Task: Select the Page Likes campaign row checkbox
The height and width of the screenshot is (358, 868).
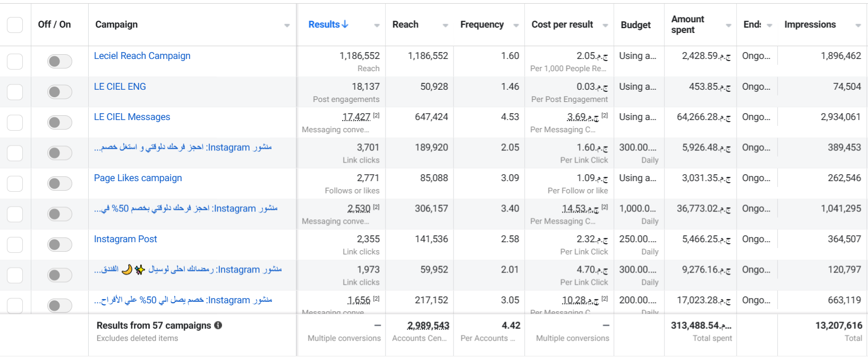Action: tap(15, 184)
